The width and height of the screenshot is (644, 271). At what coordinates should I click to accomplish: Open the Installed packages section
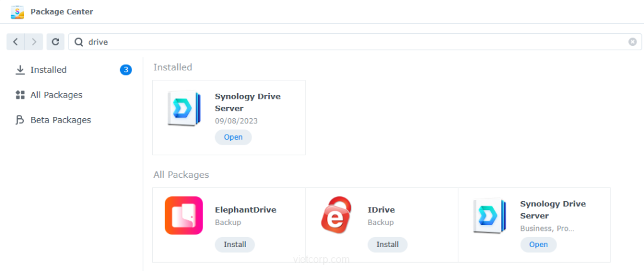click(x=48, y=70)
